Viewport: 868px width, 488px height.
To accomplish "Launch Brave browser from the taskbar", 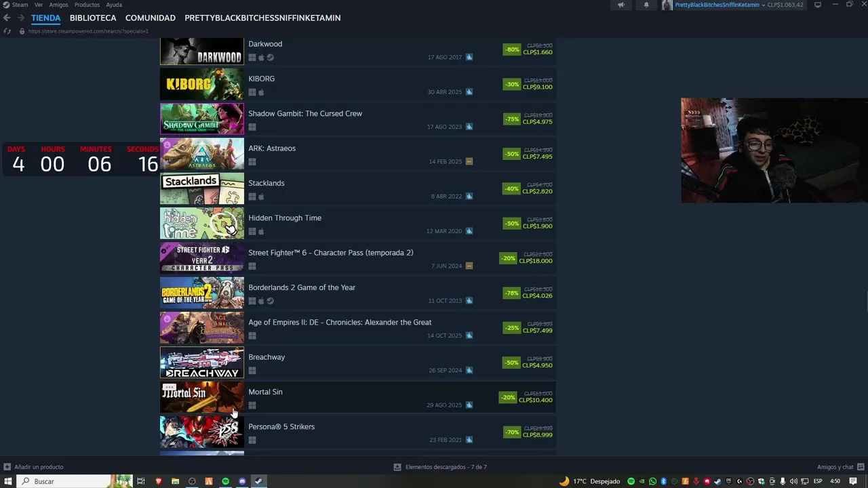I will click(158, 481).
